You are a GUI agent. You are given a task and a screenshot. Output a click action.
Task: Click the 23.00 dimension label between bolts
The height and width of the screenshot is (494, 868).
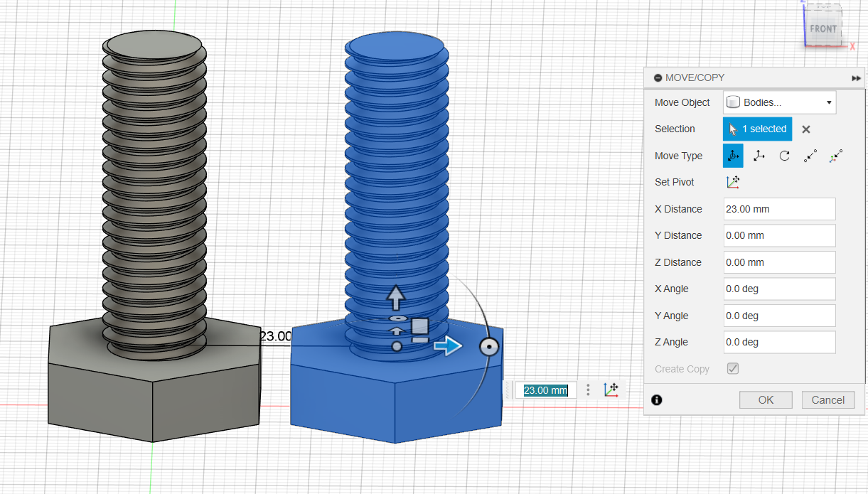[276, 336]
